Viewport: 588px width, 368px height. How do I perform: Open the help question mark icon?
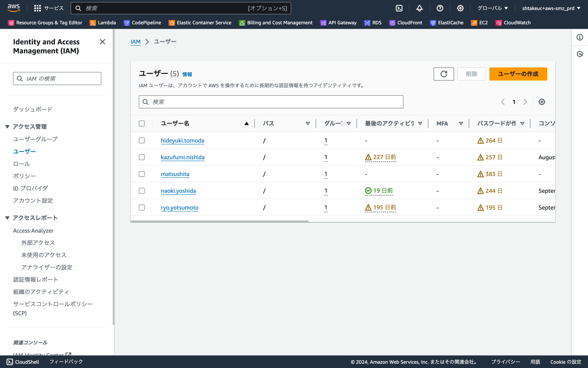pyautogui.click(x=440, y=8)
